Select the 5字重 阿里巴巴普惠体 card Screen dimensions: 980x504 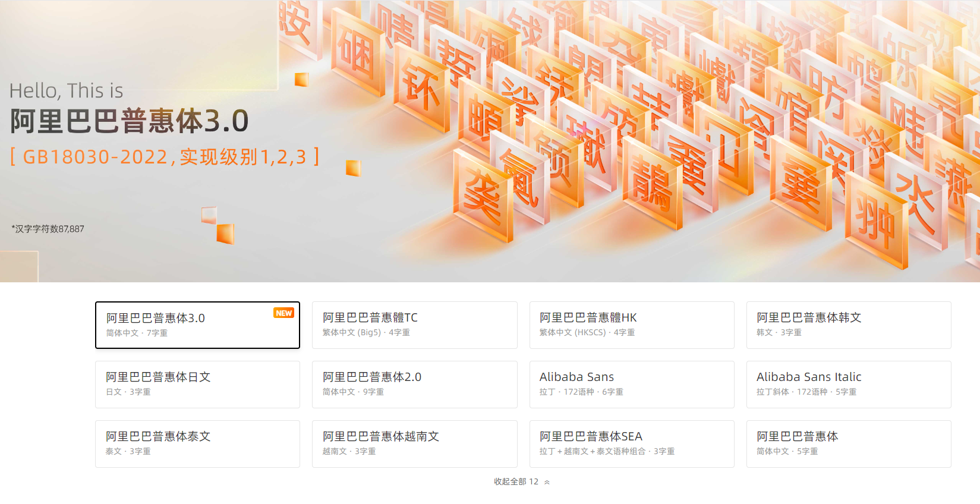pos(848,444)
